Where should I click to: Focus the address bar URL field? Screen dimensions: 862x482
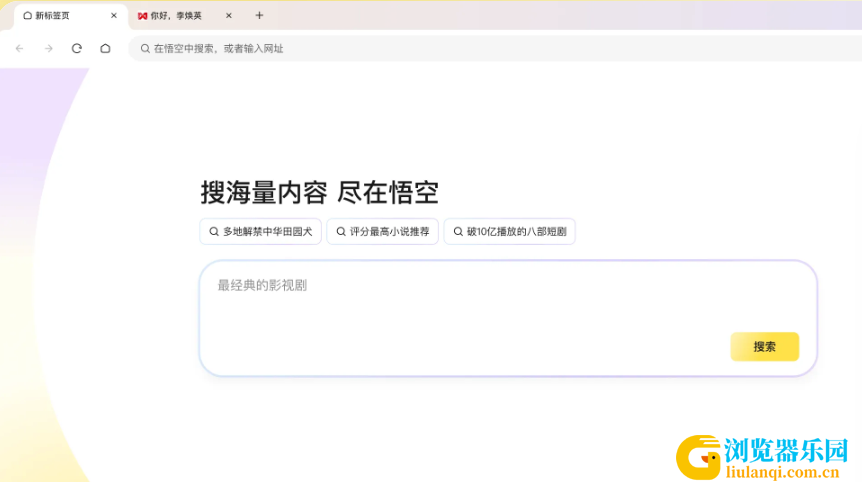point(400,48)
